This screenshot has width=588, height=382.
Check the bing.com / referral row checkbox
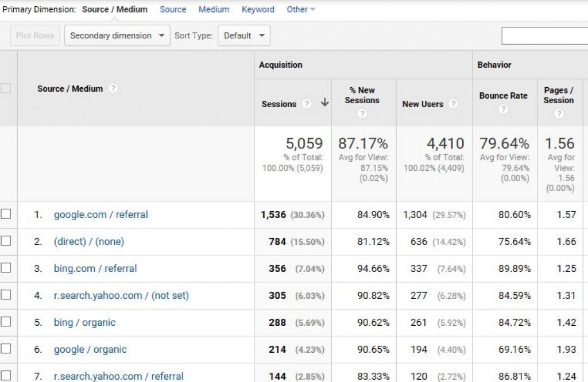(6, 268)
